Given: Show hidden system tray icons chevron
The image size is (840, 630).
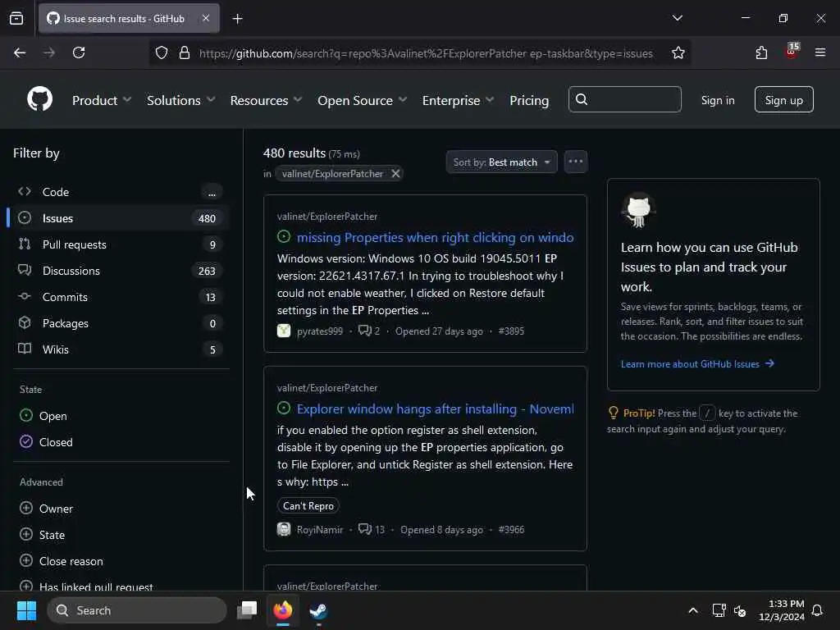Looking at the screenshot, I should pyautogui.click(x=692, y=610).
